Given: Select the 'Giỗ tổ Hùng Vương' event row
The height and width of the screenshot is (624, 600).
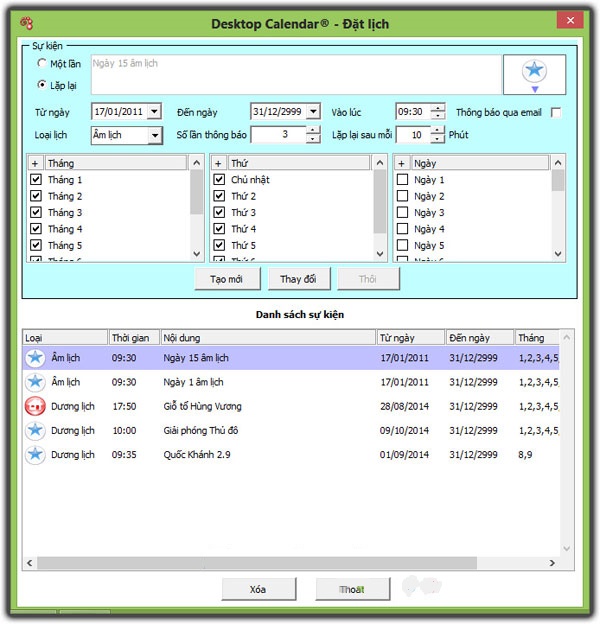Looking at the screenshot, I should [x=290, y=406].
